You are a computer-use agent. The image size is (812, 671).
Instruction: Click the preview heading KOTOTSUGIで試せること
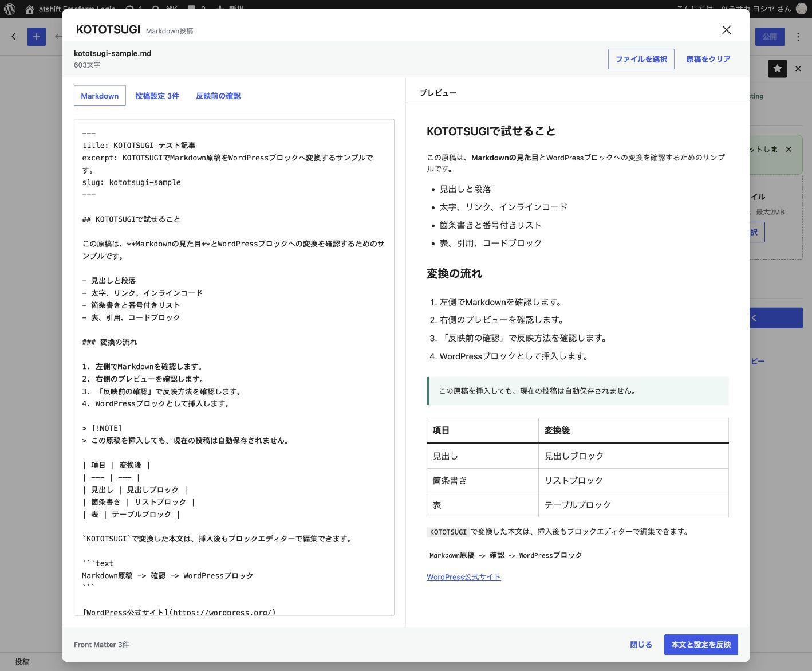491,131
